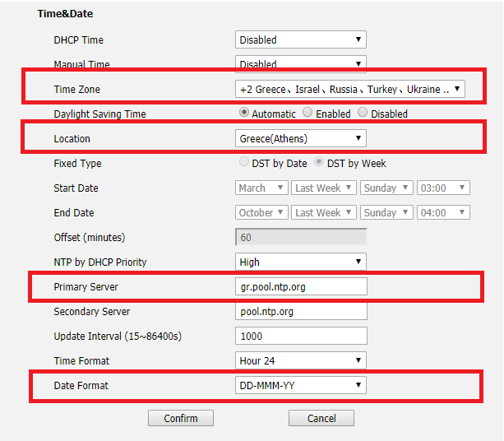Select Automatic Daylight Saving Time
Image resolution: width=504 pixels, height=441 pixels.
tap(244, 114)
